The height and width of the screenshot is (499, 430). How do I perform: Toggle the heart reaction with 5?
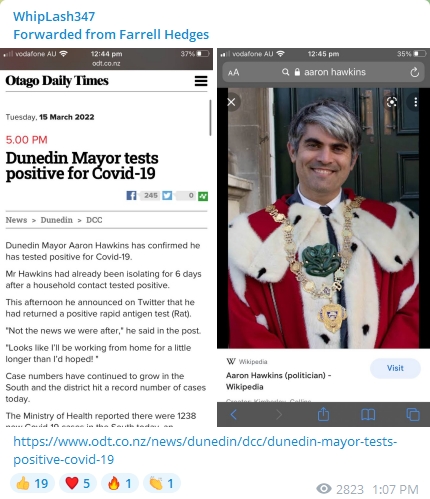pyautogui.click(x=78, y=483)
